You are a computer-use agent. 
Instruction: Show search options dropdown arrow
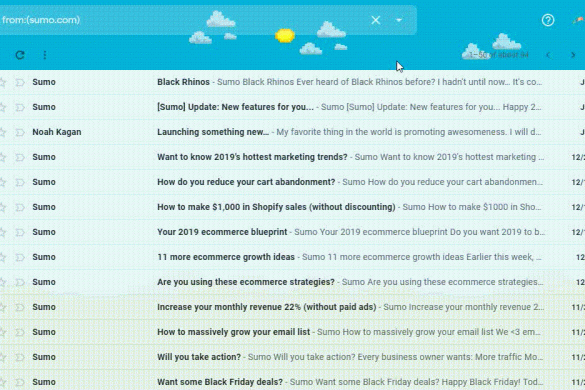(399, 20)
